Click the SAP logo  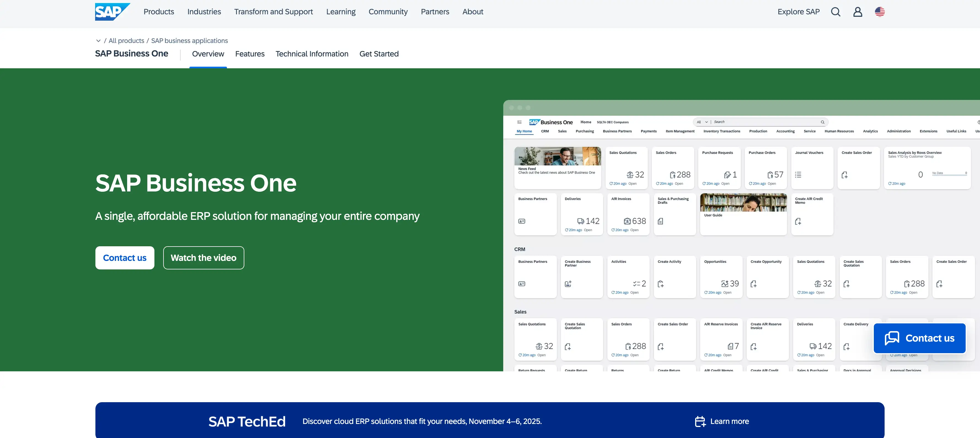point(112,12)
